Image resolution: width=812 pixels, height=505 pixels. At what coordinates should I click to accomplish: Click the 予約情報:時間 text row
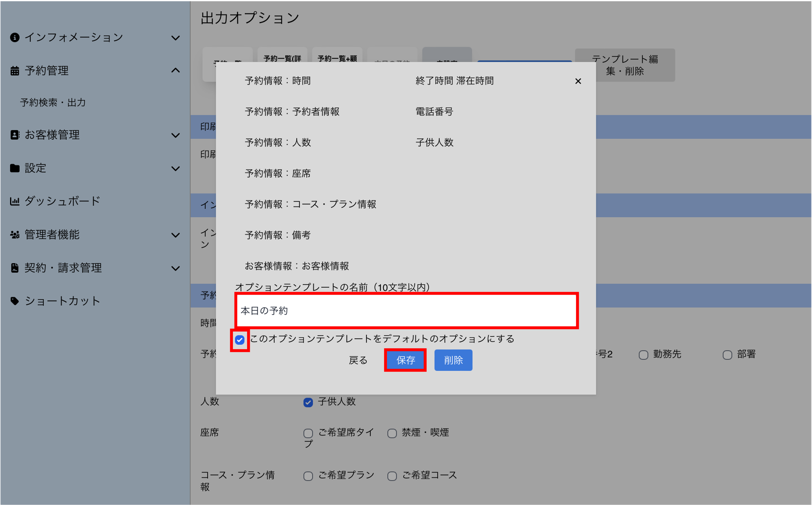[x=278, y=81]
